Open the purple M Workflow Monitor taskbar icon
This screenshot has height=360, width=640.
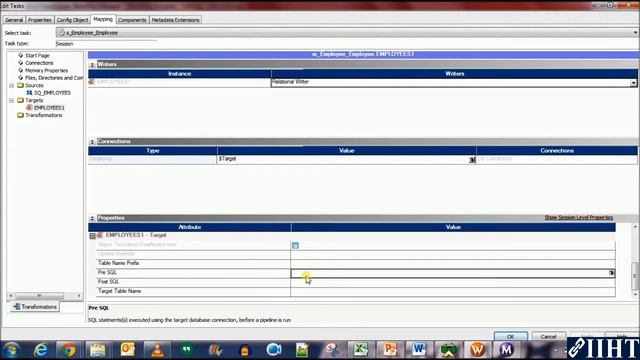point(506,350)
